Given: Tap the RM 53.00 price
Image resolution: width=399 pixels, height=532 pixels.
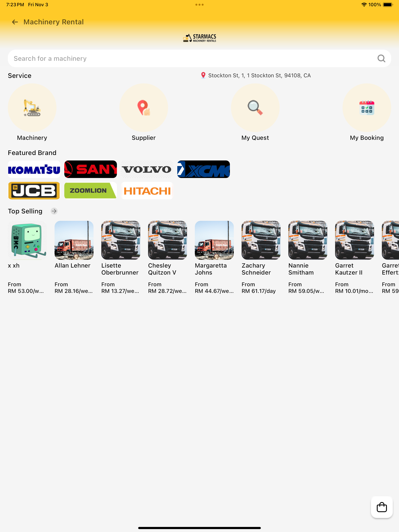Looking at the screenshot, I should [26, 291].
